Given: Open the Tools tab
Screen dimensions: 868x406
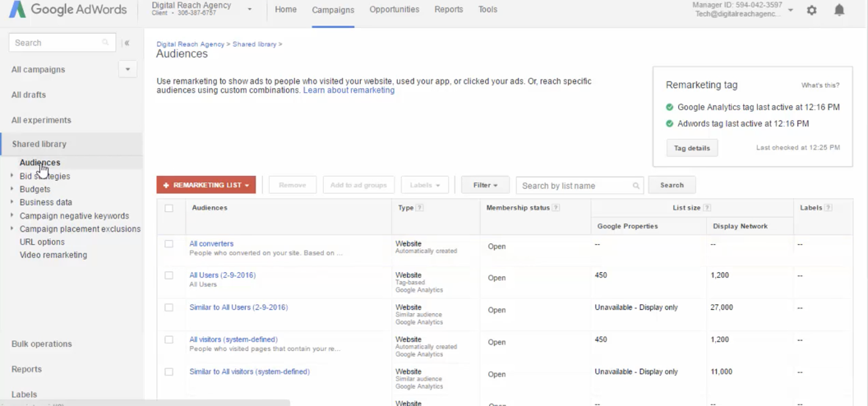Looking at the screenshot, I should (487, 9).
